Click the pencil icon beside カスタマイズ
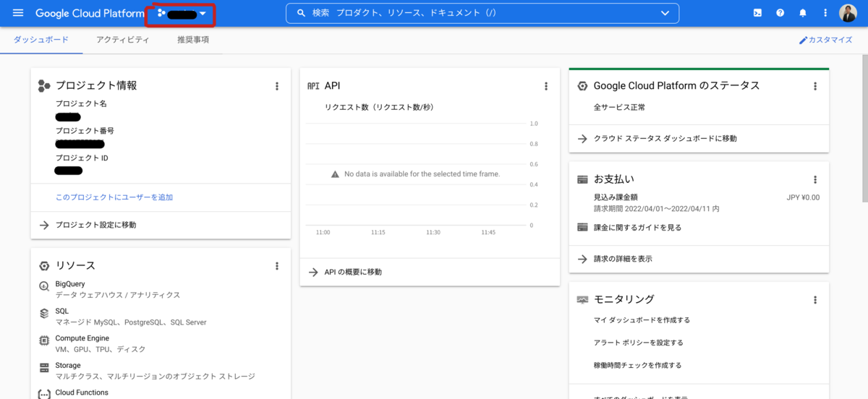This screenshot has height=399, width=868. (x=803, y=40)
